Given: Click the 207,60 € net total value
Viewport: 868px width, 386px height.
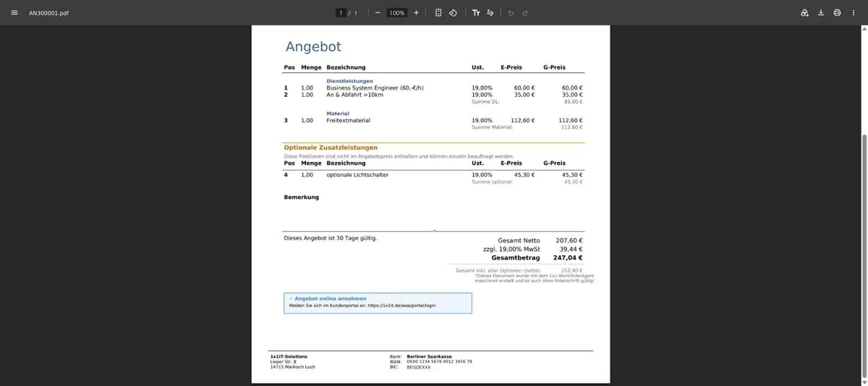Looking at the screenshot, I should tap(569, 241).
